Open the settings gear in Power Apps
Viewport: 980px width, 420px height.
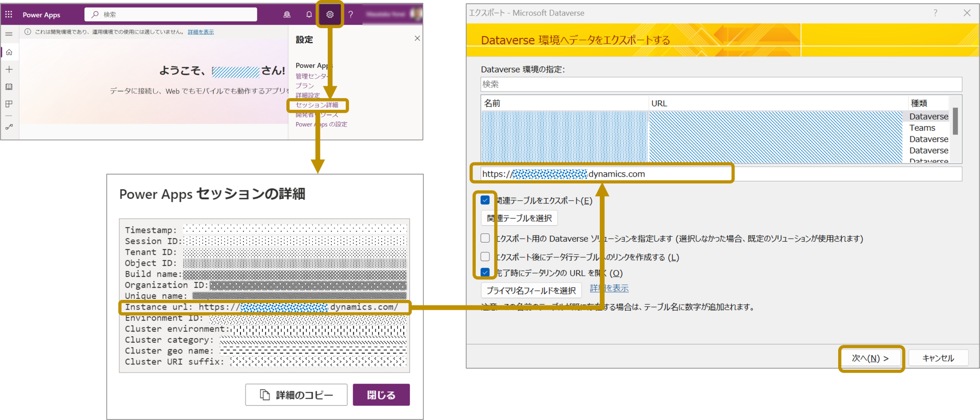[x=330, y=14]
